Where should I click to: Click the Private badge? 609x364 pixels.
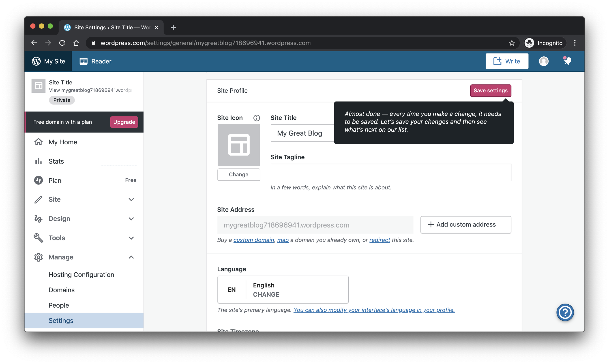62,100
